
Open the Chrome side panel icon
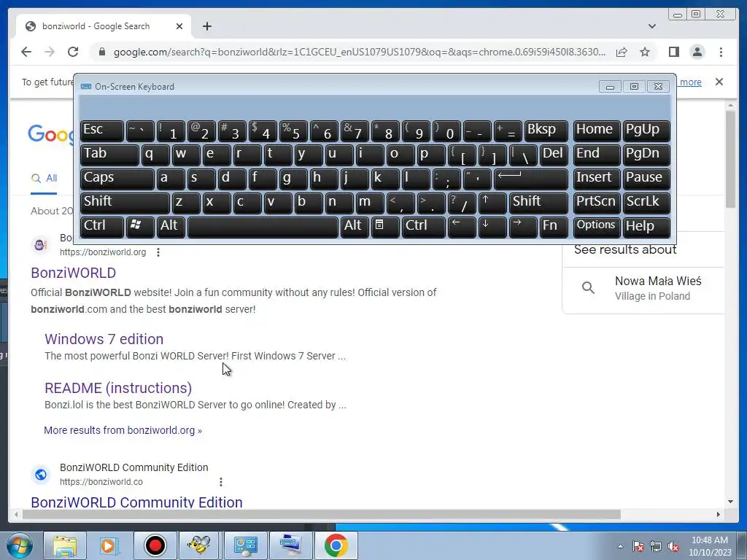[x=673, y=52]
